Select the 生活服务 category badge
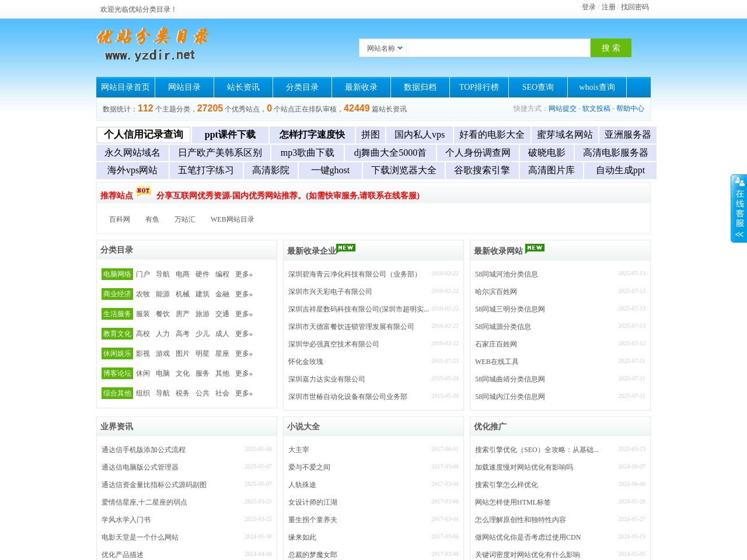The height and width of the screenshot is (560, 747). point(116,314)
